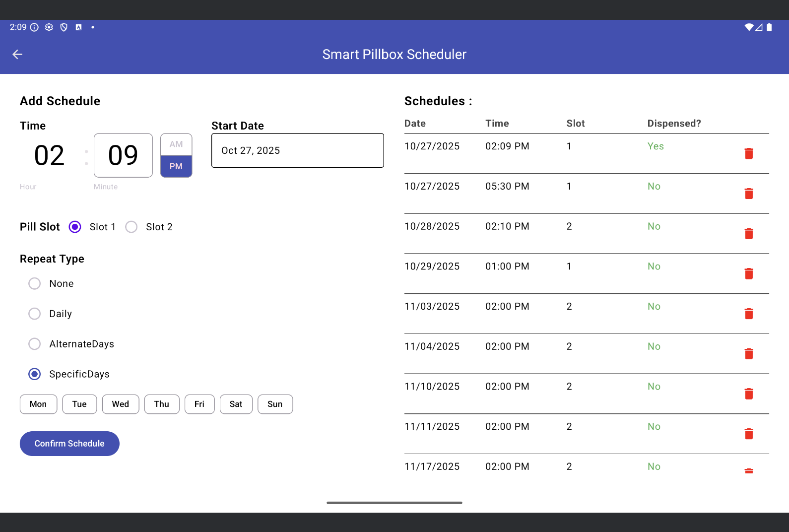Choose Daily repeat type

[x=34, y=314]
